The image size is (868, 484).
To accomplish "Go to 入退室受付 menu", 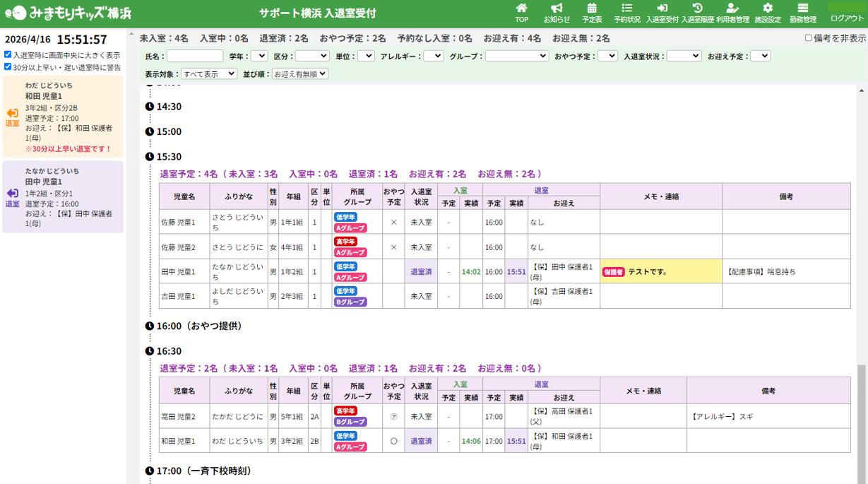I will click(662, 13).
